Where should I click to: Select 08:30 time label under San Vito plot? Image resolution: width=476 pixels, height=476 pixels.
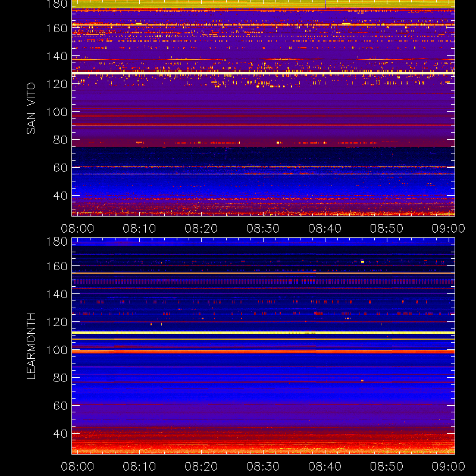click(x=263, y=228)
